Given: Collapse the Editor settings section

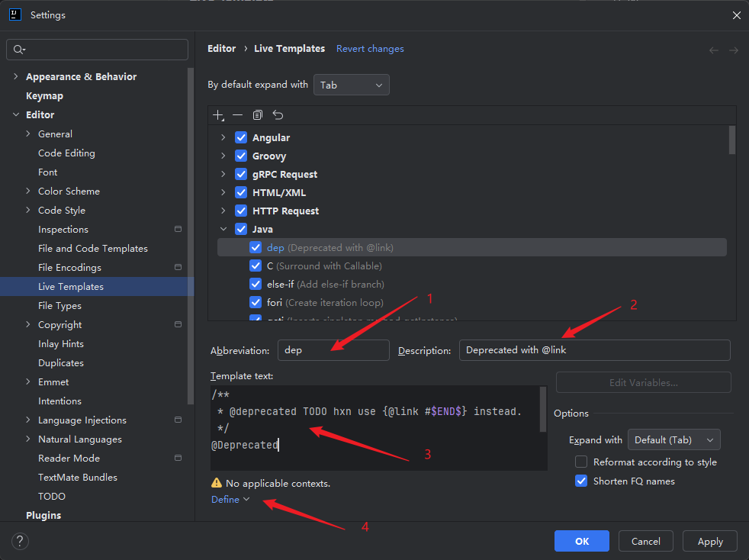Looking at the screenshot, I should [x=16, y=114].
